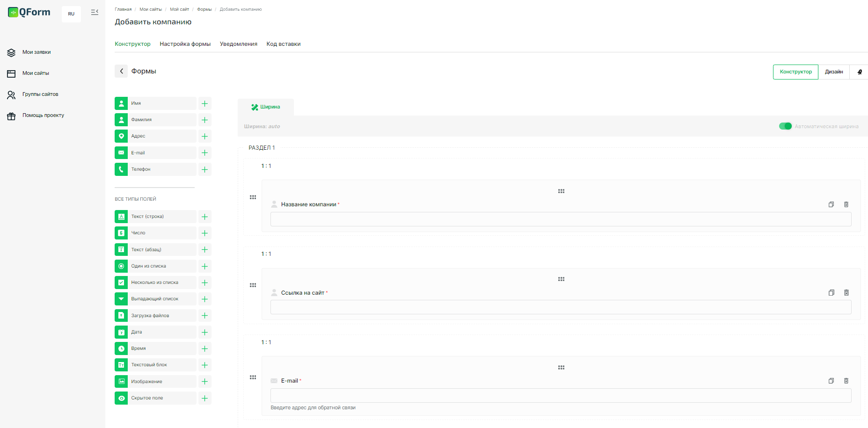Add the Имя field with plus
The image size is (868, 428).
click(x=204, y=103)
